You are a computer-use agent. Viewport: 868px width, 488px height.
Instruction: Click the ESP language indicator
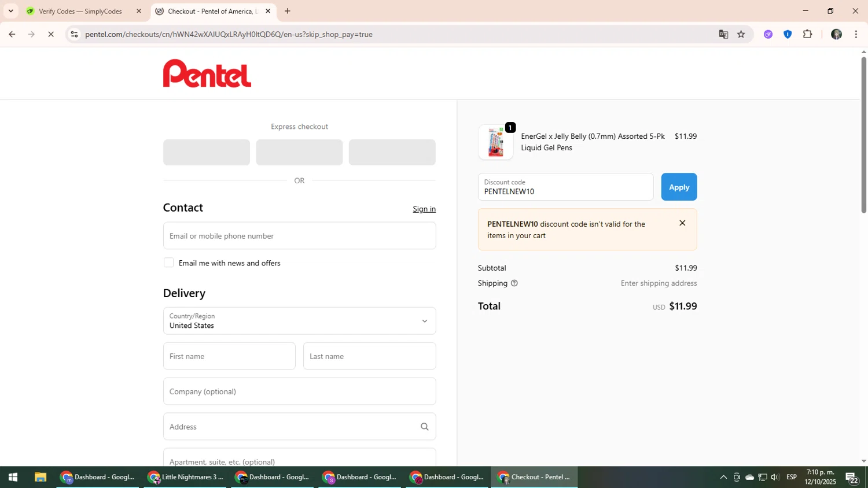point(792,477)
